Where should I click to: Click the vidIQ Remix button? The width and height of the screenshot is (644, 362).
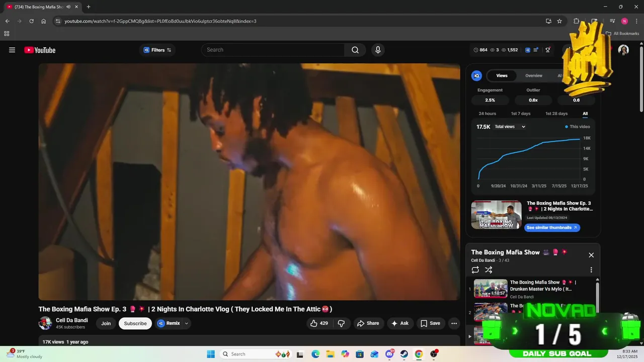click(169, 323)
